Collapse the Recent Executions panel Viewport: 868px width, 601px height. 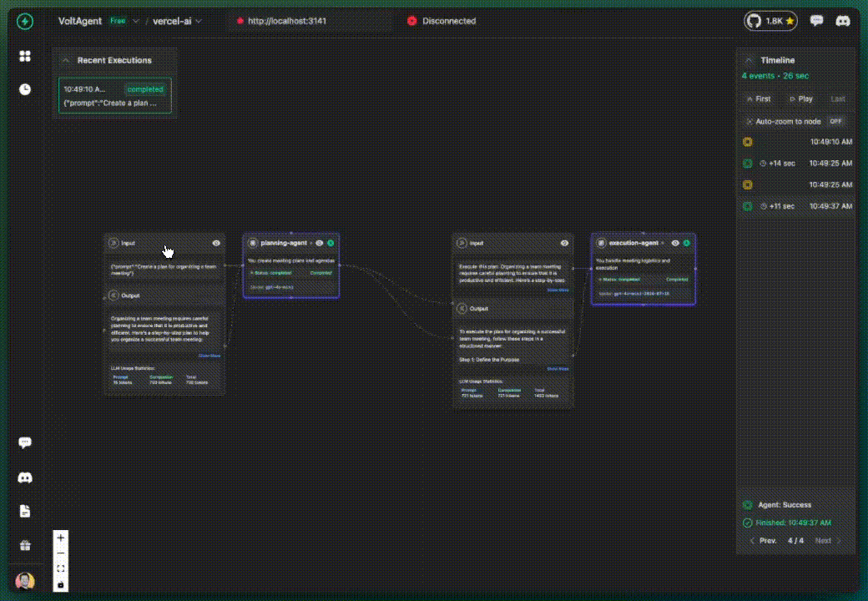(x=65, y=60)
